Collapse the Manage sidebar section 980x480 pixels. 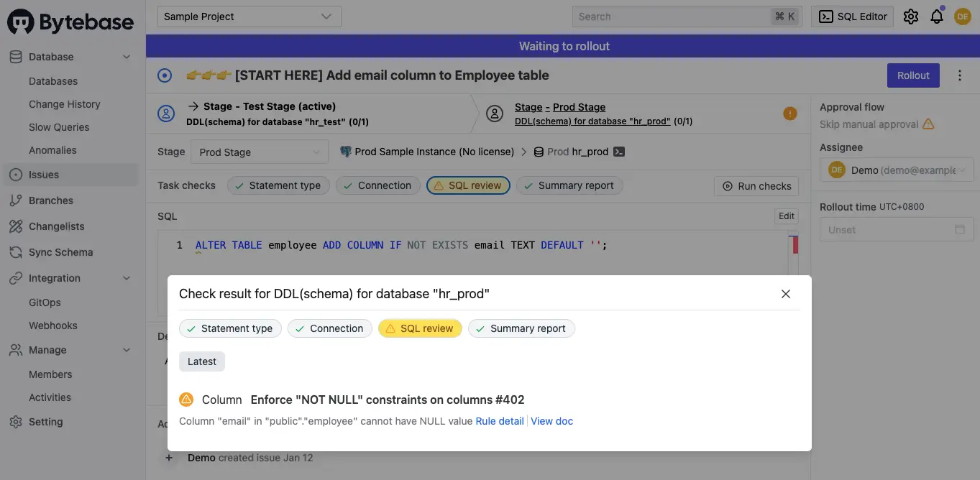point(126,350)
